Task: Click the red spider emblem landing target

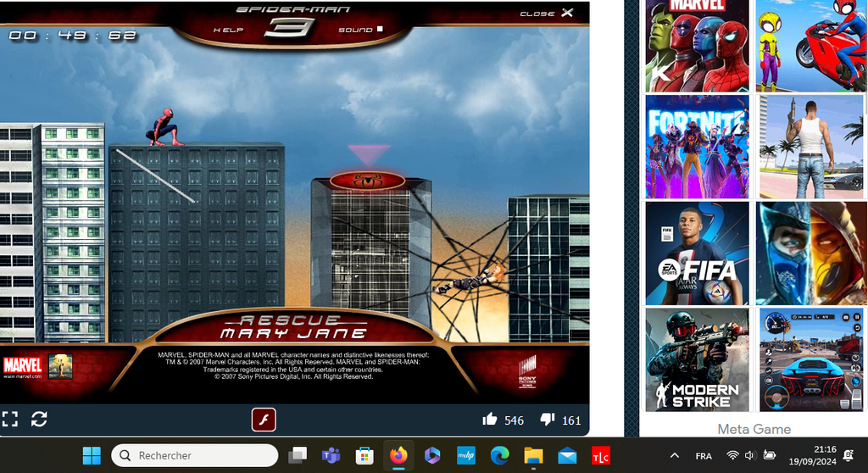Action: pyautogui.click(x=367, y=181)
